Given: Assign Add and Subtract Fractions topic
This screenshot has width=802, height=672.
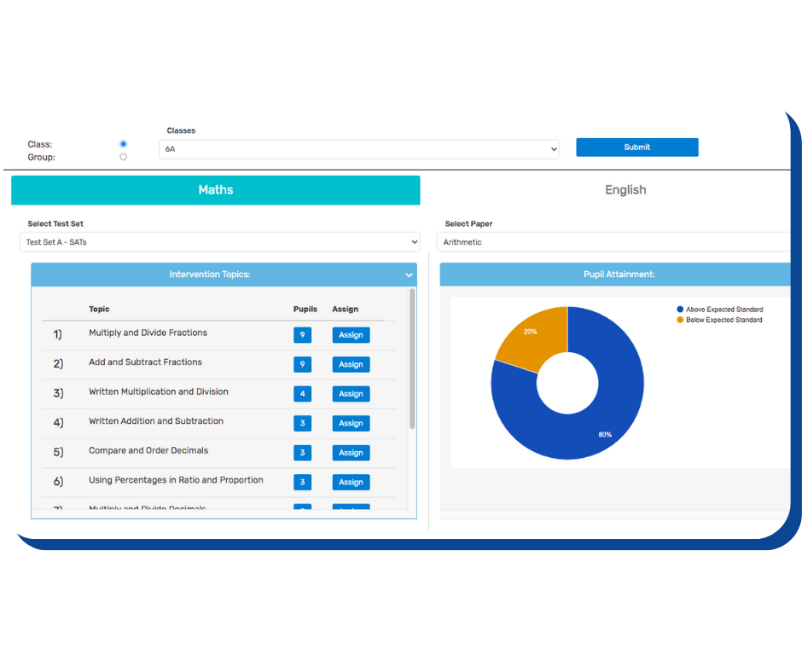Looking at the screenshot, I should 351,364.
